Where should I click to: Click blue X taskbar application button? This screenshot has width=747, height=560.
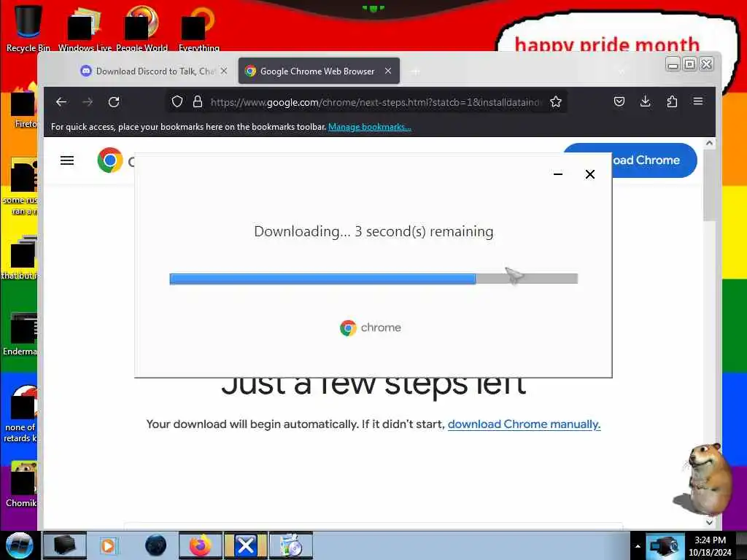tap(245, 545)
